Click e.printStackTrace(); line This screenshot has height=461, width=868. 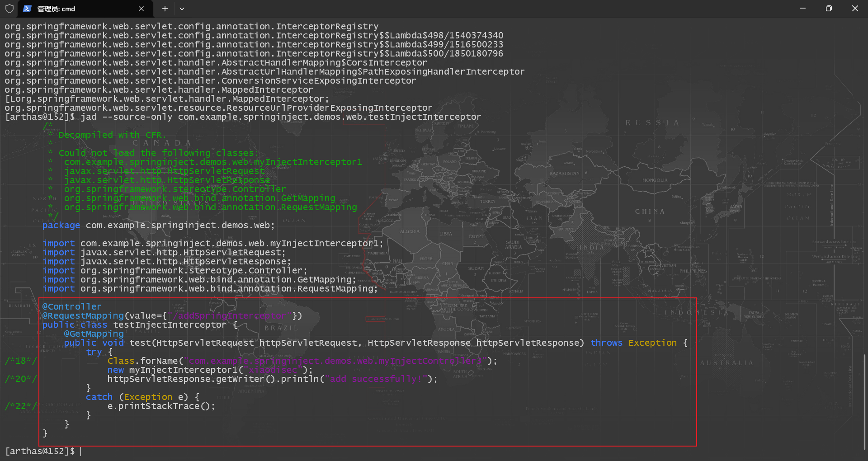click(161, 406)
